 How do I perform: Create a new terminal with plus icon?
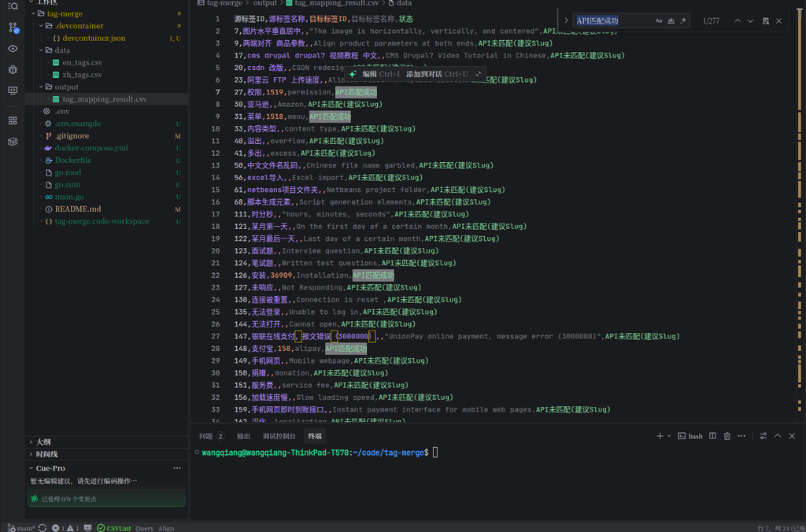tap(660, 436)
